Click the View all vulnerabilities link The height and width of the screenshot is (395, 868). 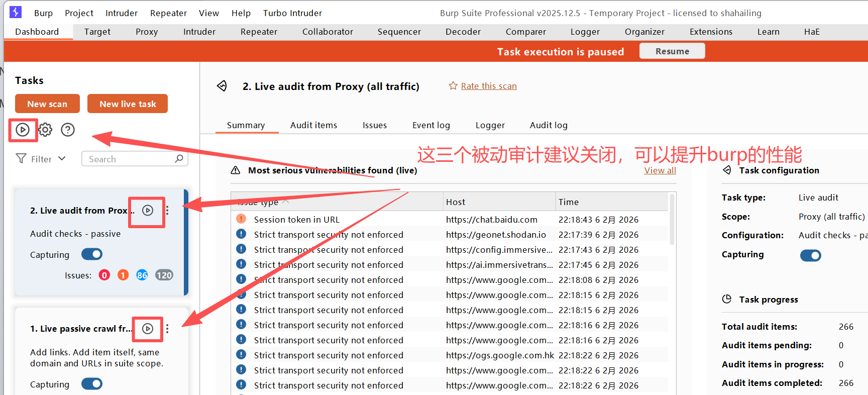(x=660, y=170)
